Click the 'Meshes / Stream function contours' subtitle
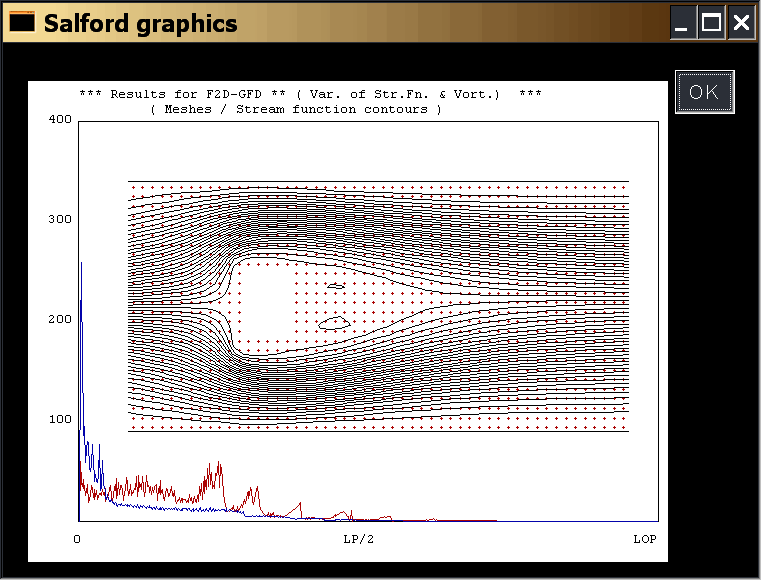The image size is (761, 580). [296, 109]
